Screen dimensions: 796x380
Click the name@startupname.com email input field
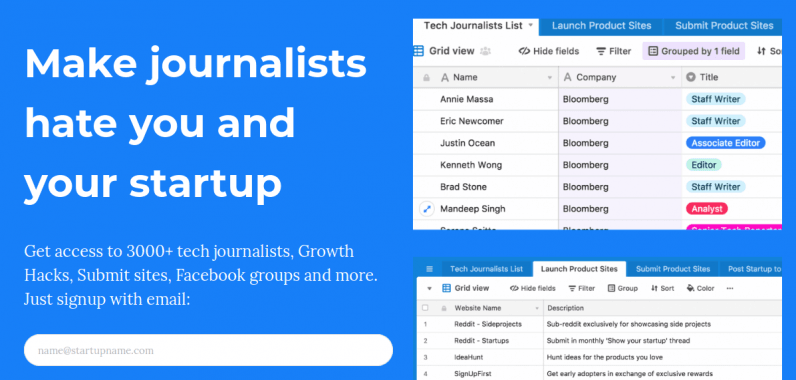208,350
